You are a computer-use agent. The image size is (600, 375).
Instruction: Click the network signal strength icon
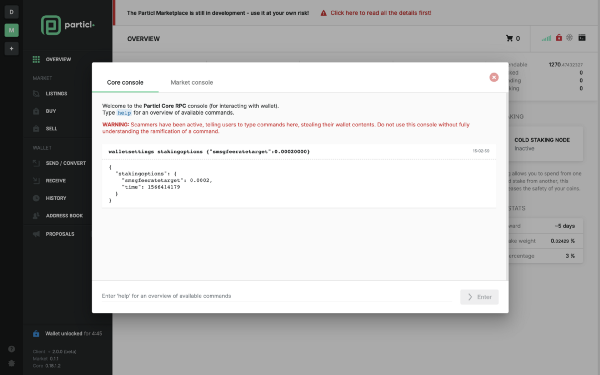(546, 38)
